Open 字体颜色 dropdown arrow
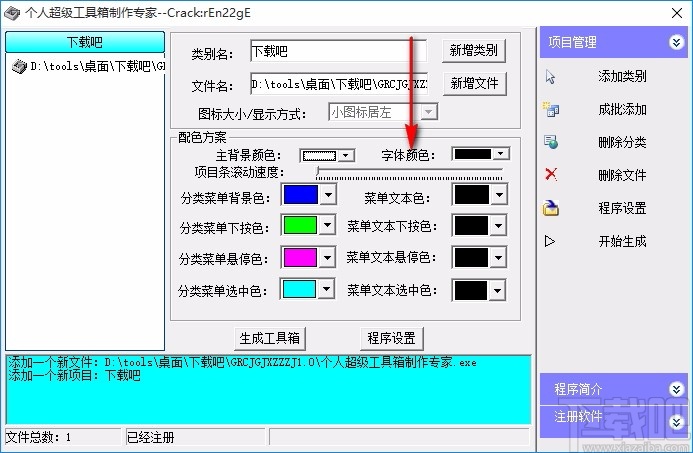The height and width of the screenshot is (453, 693). coord(501,154)
